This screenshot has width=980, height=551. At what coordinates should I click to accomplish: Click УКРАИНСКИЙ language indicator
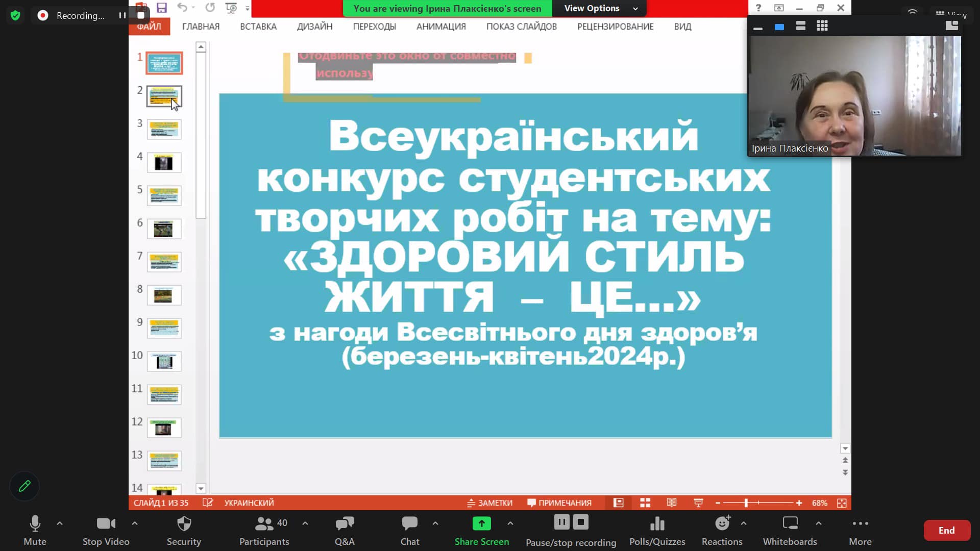249,503
